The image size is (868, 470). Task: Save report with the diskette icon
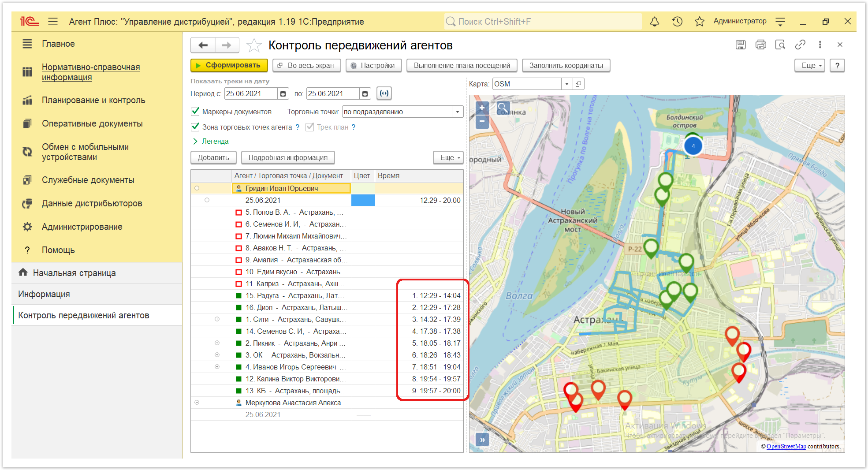coord(741,45)
